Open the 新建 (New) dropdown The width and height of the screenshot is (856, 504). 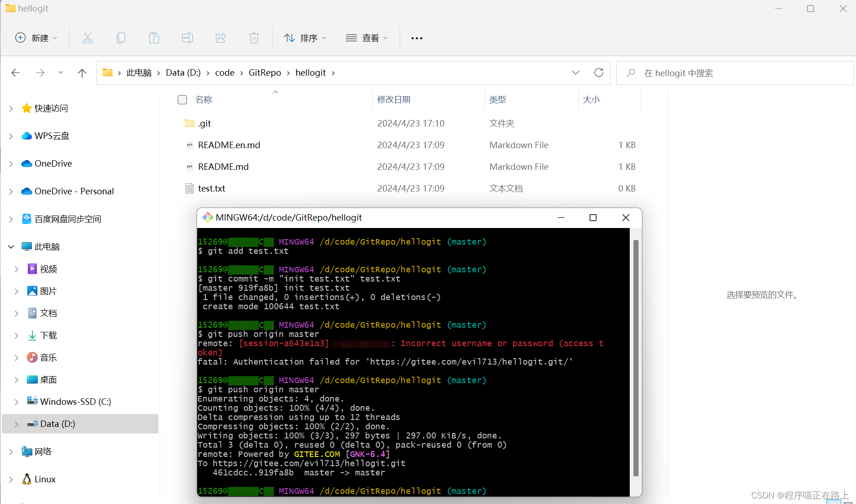point(36,38)
